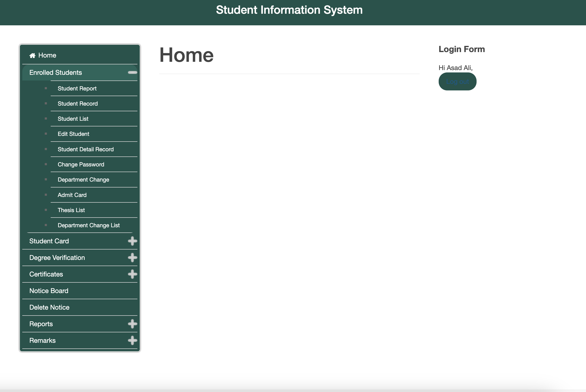Expand Reports using the plus icon
Viewport: 586px width, 392px height.
tap(132, 324)
